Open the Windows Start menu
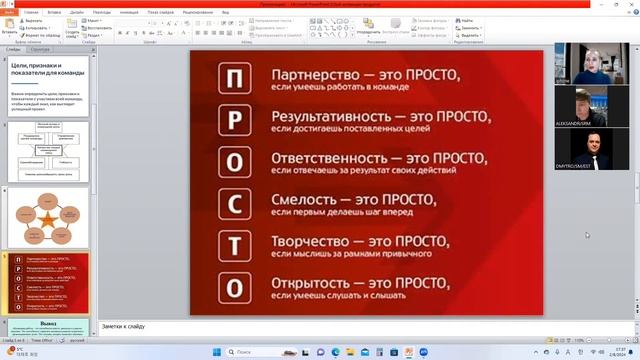 pyautogui.click(x=217, y=352)
